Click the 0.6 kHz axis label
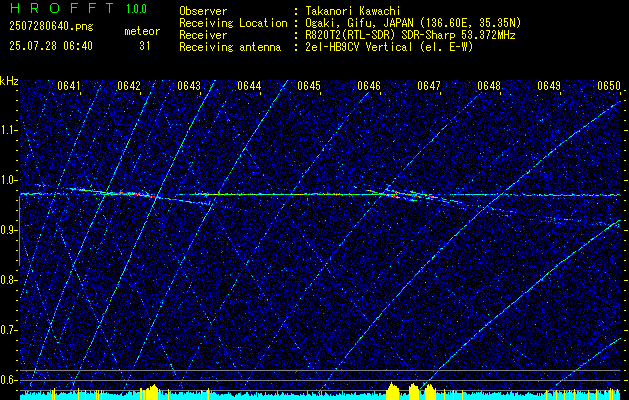This screenshot has width=629, height=400. 9,380
